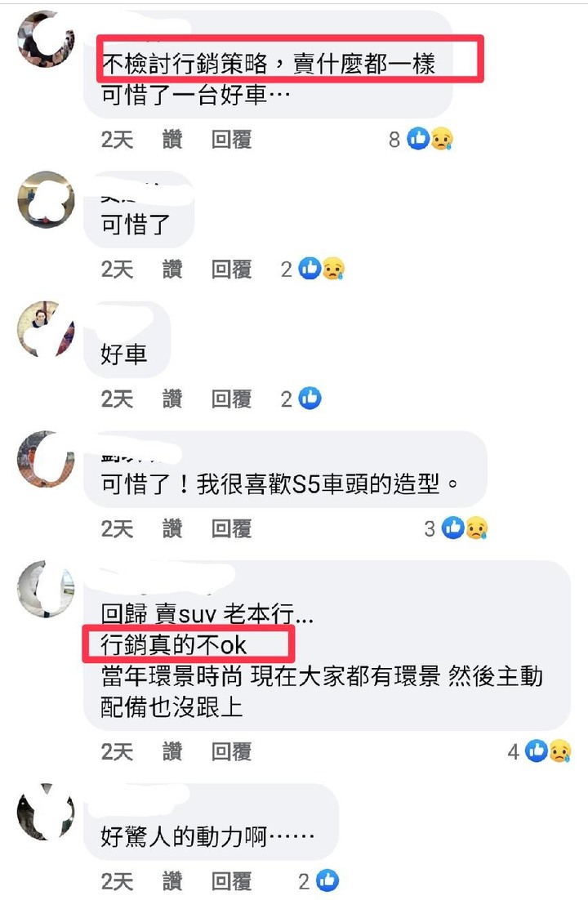
Task: Open the avatar next to the S5車頭 comment
Action: click(x=46, y=459)
